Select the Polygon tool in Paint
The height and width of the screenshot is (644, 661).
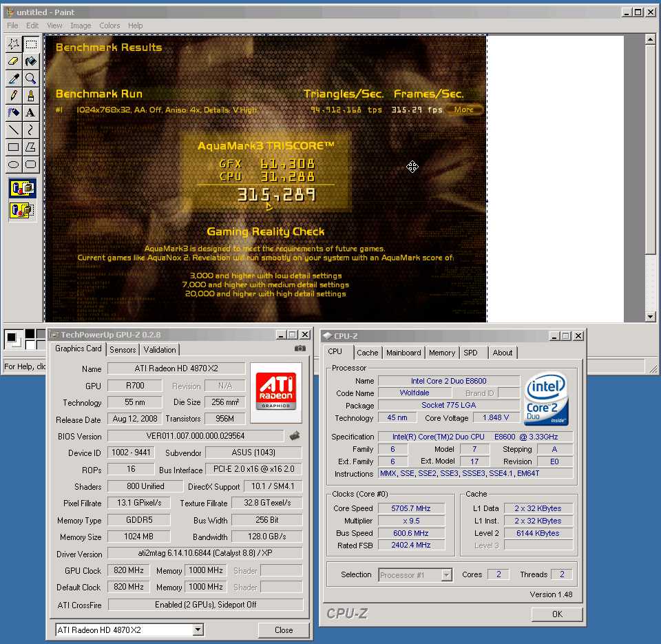(31, 147)
